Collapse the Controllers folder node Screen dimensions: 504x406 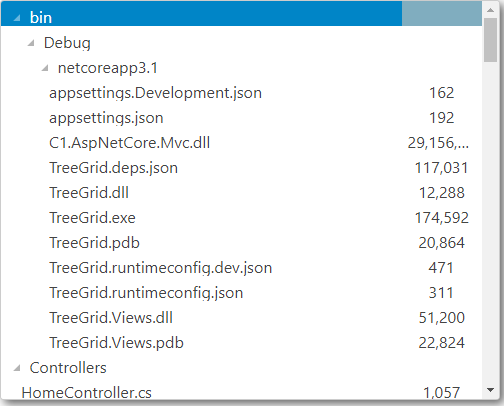pos(17,368)
